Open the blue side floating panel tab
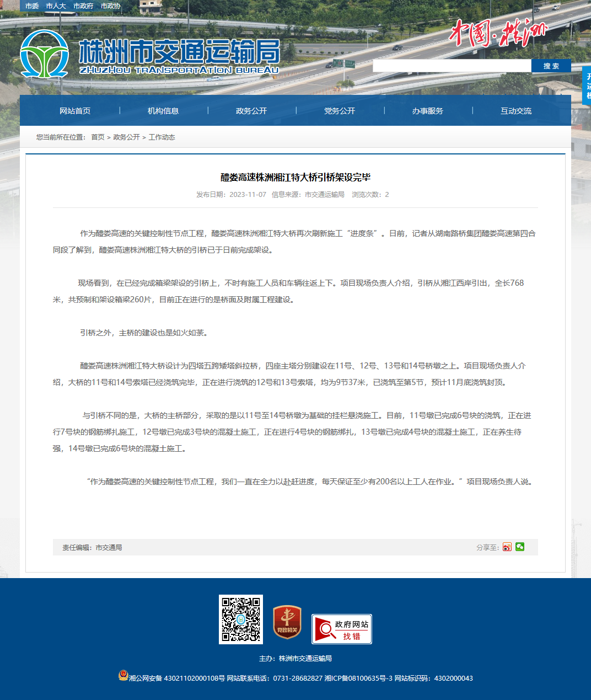591x700 pixels. click(x=587, y=85)
